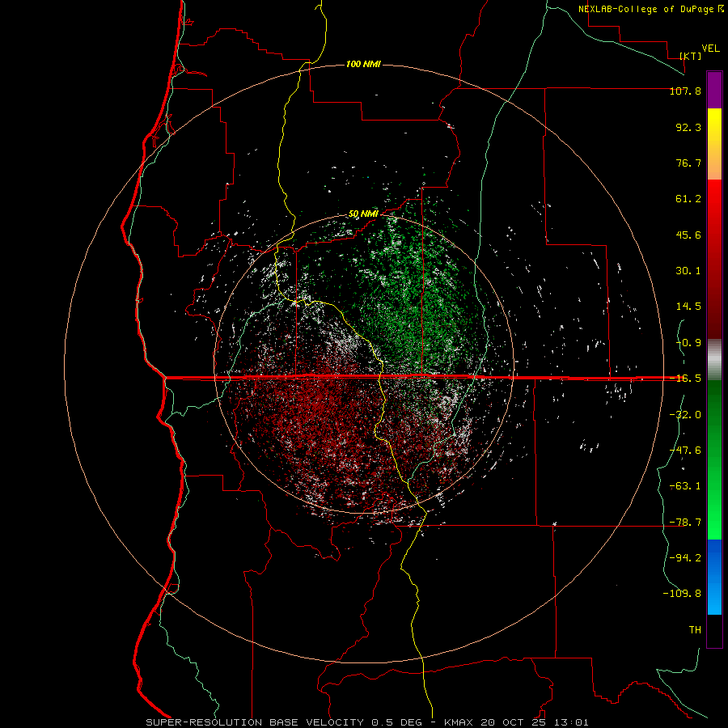728x728 pixels.
Task: Click the 100 NMI range ring label
Action: tap(363, 64)
